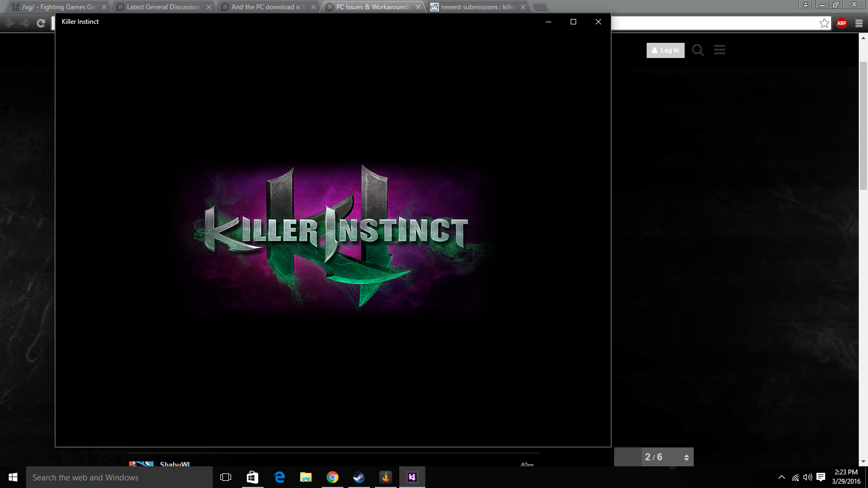This screenshot has height=488, width=868.
Task: Click the Log In button on forum
Action: tap(666, 50)
